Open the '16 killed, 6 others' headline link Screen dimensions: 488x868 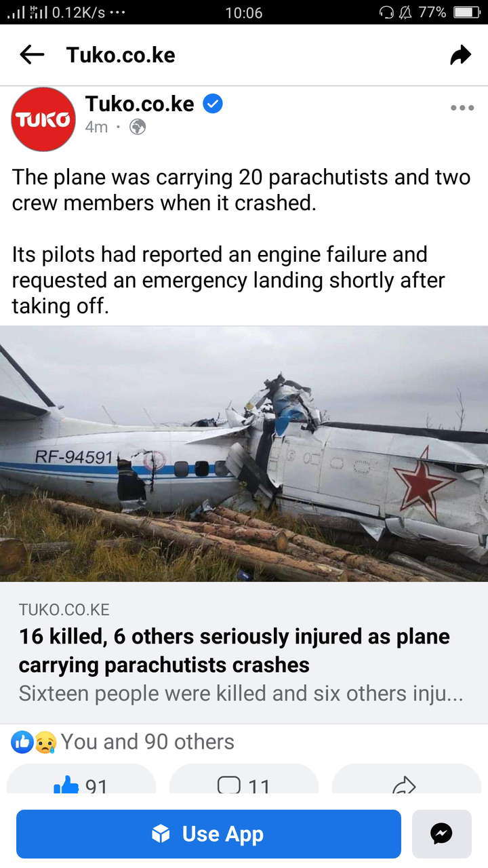tap(235, 650)
